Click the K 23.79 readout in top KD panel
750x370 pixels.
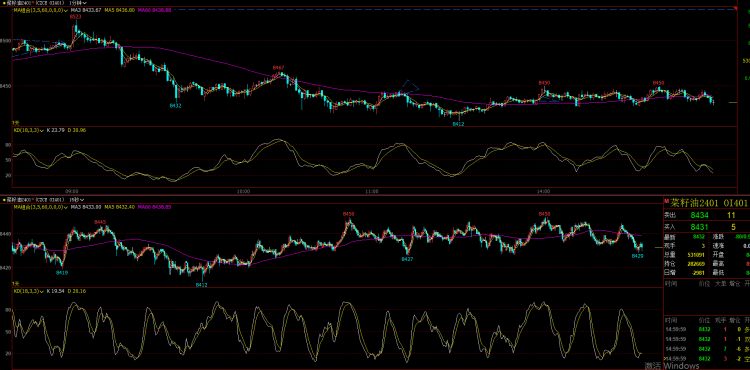[x=55, y=130]
